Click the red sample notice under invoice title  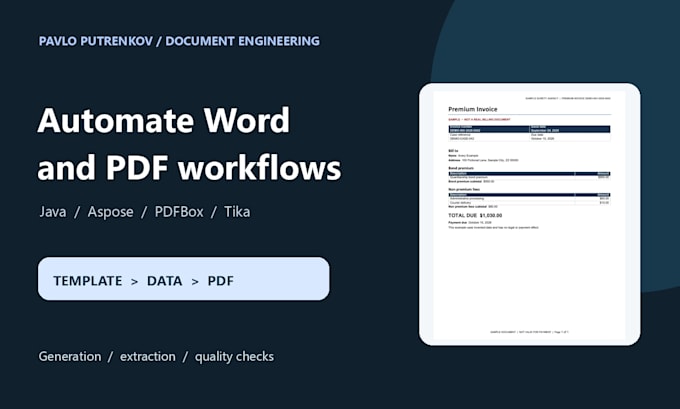click(x=479, y=119)
